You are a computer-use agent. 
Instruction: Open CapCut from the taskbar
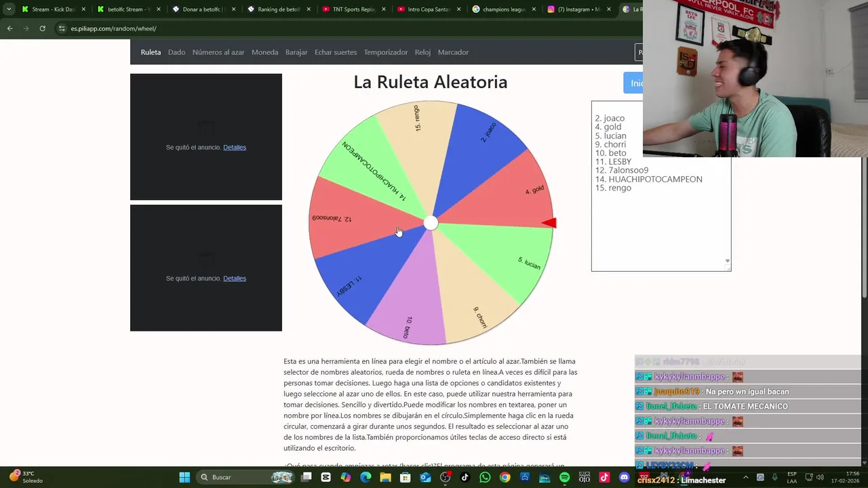(326, 477)
